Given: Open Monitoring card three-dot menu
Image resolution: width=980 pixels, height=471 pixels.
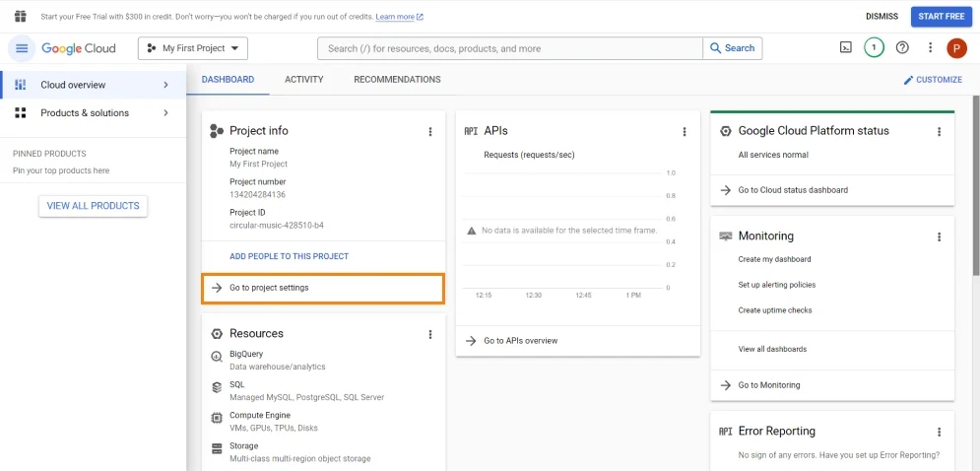Looking at the screenshot, I should tap(939, 236).
